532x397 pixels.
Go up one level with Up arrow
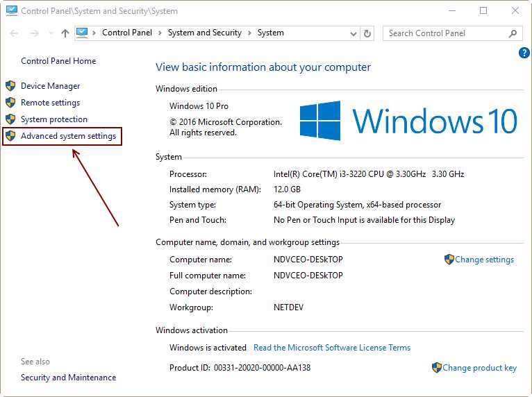coord(65,33)
